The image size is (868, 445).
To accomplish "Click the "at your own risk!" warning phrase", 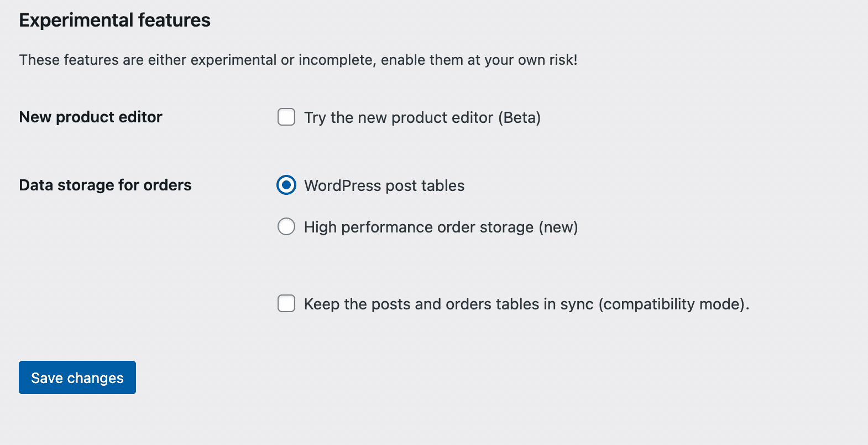I will [x=522, y=60].
